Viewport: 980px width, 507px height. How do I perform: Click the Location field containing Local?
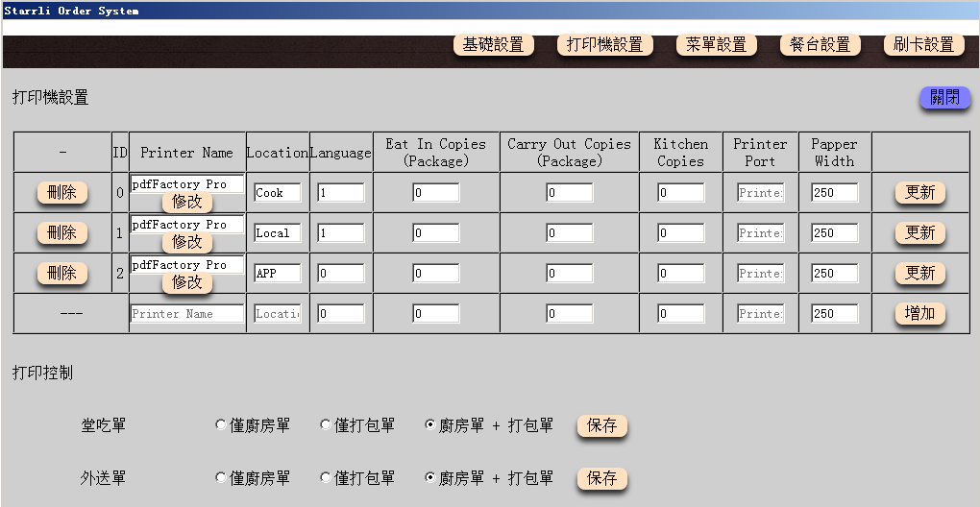coord(277,233)
